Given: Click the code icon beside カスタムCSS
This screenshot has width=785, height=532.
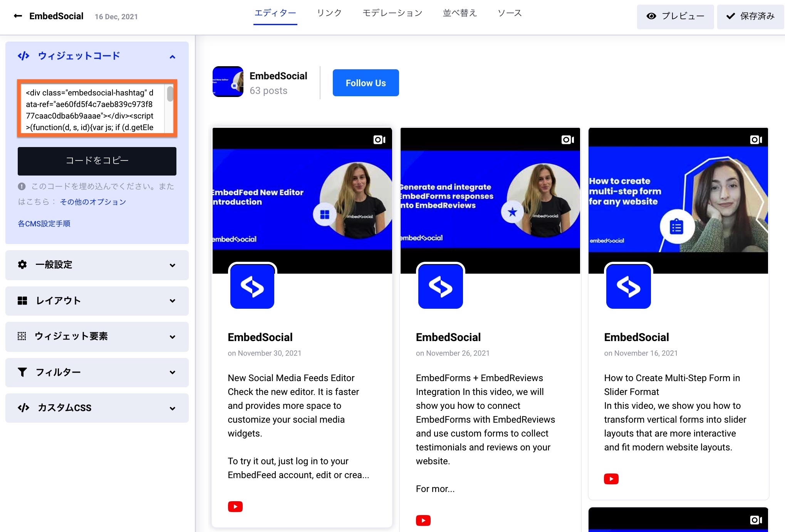Looking at the screenshot, I should (x=23, y=408).
